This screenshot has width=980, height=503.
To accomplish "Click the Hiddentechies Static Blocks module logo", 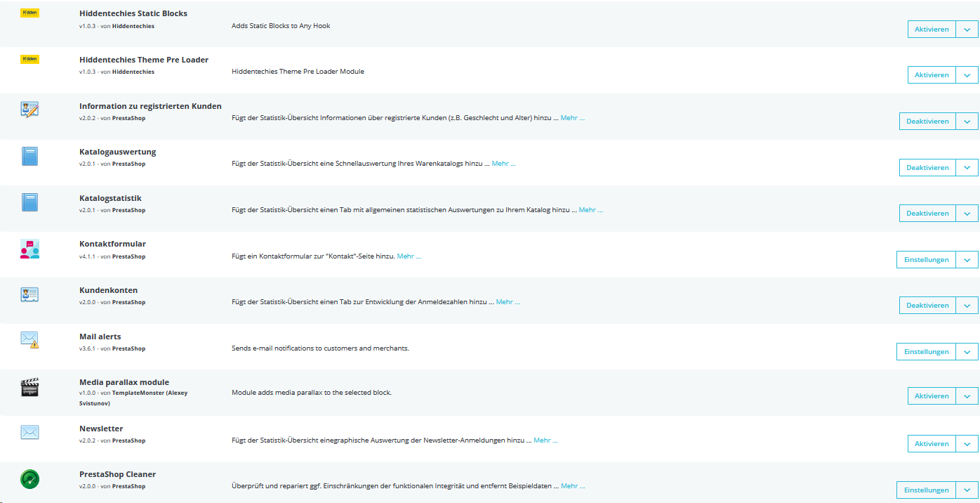I will (x=29, y=13).
